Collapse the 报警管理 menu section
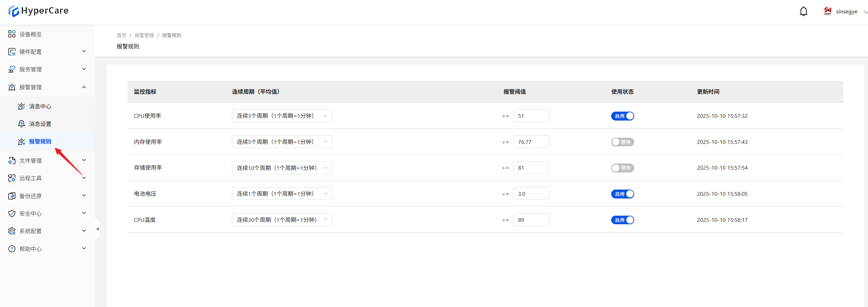This screenshot has height=307, width=868. click(84, 87)
